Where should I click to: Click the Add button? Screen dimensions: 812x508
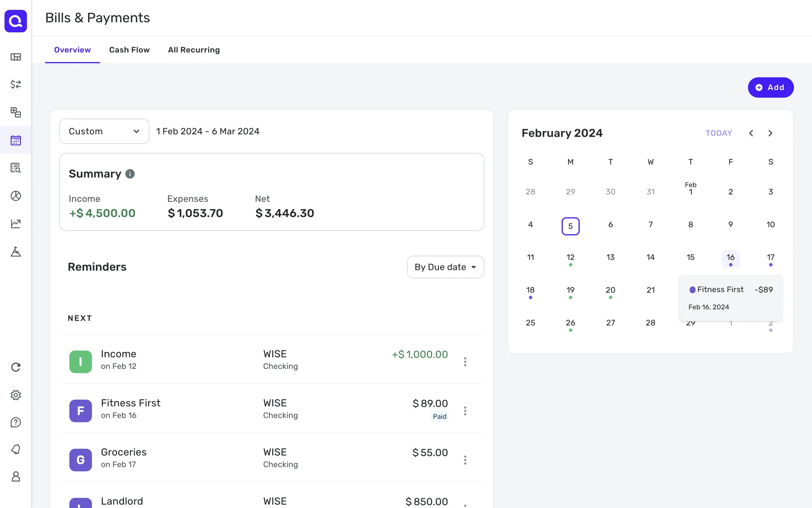770,88
